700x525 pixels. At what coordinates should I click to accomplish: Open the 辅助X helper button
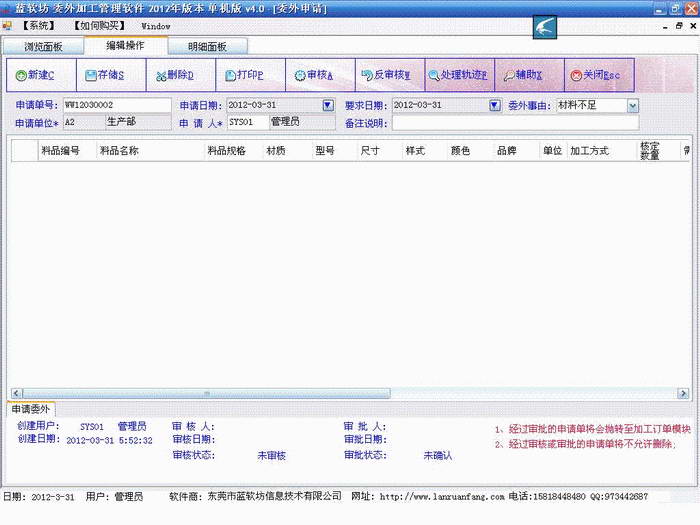[529, 75]
